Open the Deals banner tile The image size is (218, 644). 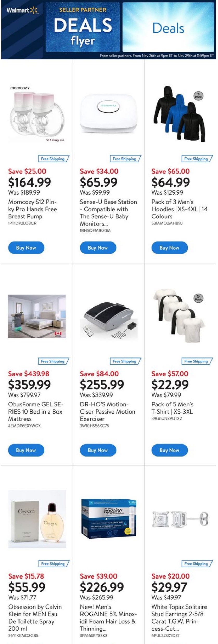pos(168,28)
